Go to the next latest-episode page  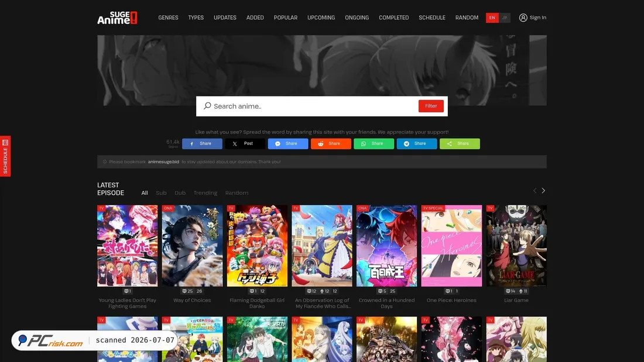pyautogui.click(x=543, y=191)
